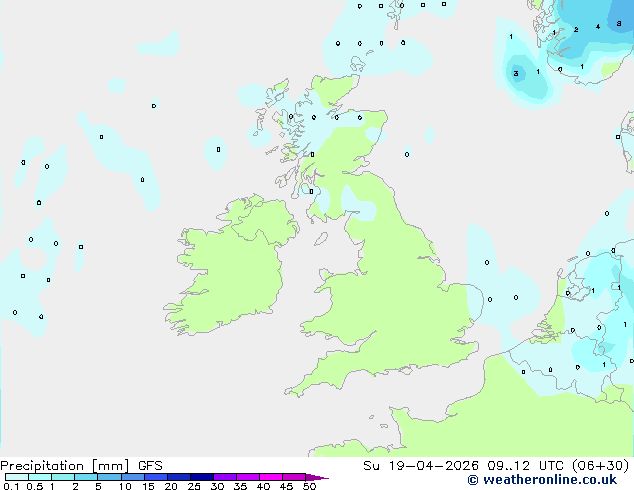Click the '45' legend scale label

(x=286, y=486)
